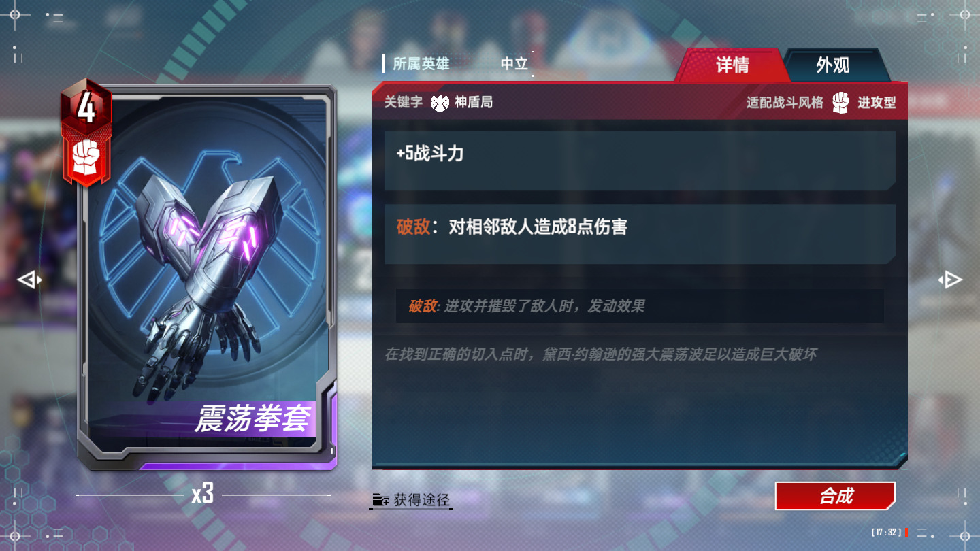This screenshot has height=551, width=980.
Task: Click the fist icon beside 进攻型
Action: [841, 103]
